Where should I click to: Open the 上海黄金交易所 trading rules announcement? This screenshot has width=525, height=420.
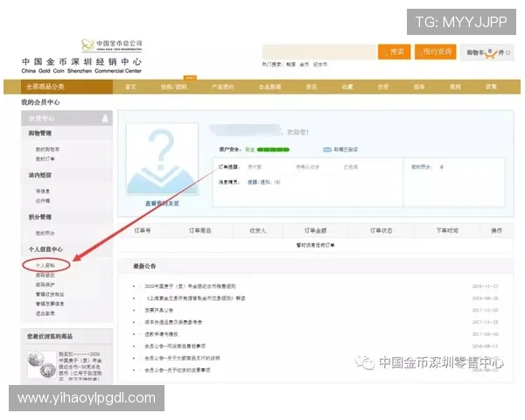(195, 298)
